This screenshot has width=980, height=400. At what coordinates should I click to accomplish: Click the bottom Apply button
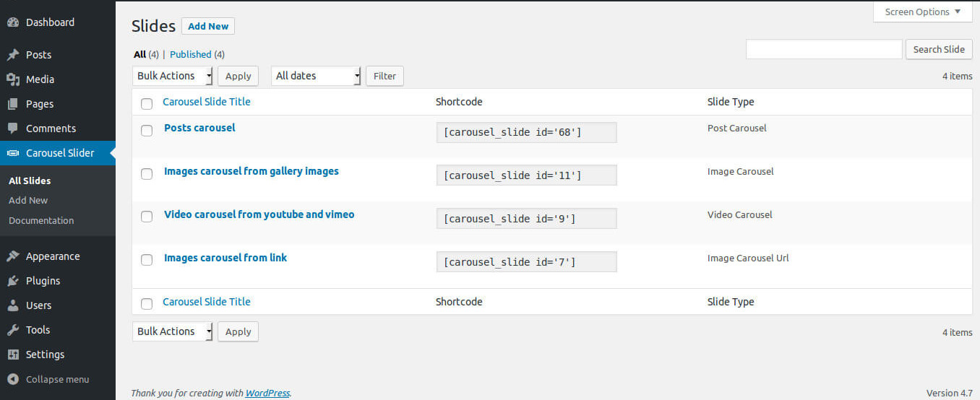coord(238,331)
